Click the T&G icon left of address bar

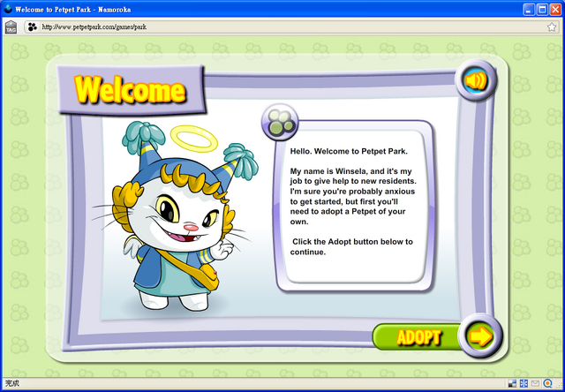pos(11,27)
